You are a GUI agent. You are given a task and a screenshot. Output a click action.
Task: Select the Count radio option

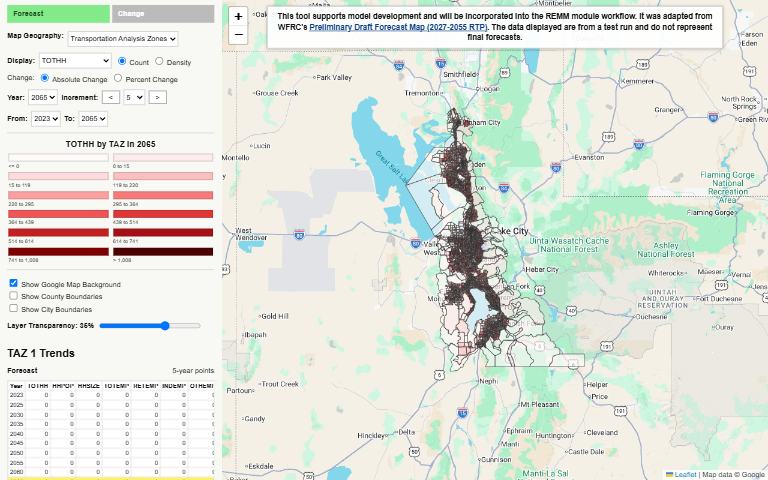coord(122,61)
